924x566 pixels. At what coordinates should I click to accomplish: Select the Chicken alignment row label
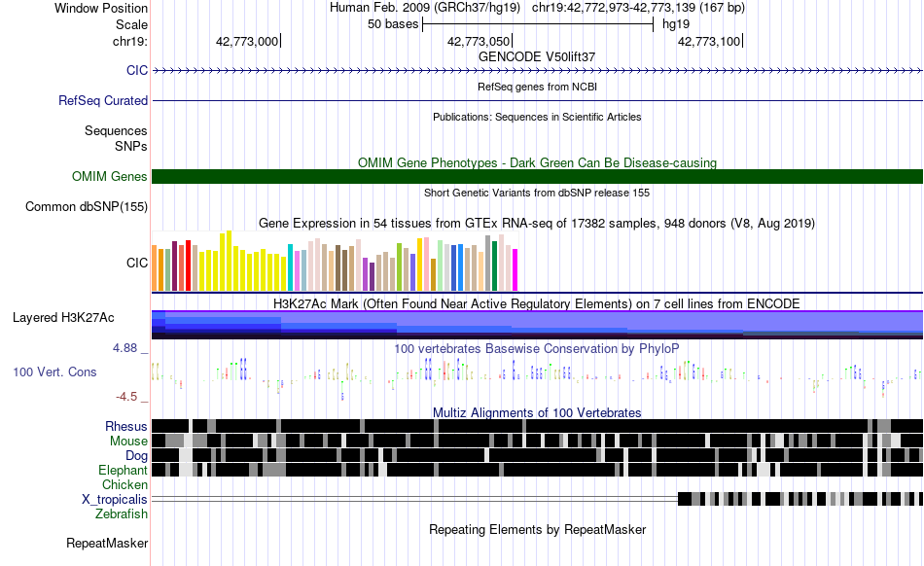pos(124,484)
